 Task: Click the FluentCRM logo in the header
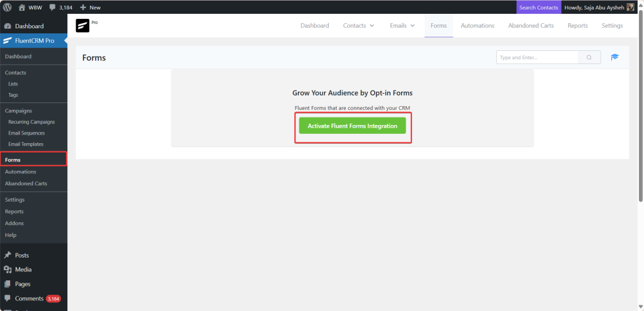pyautogui.click(x=82, y=26)
